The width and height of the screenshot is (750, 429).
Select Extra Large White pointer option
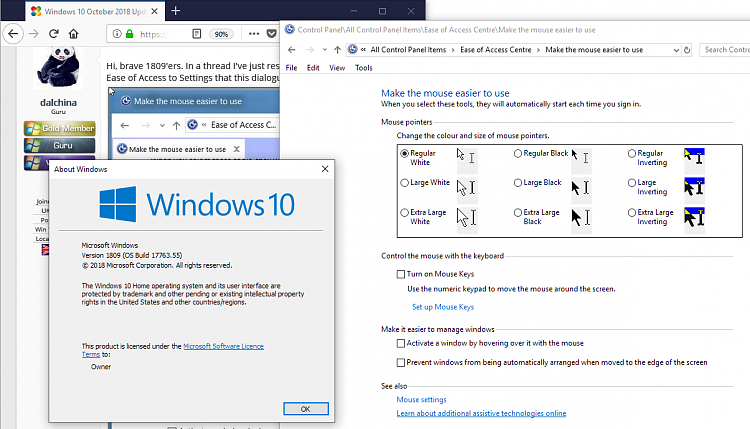(x=405, y=212)
